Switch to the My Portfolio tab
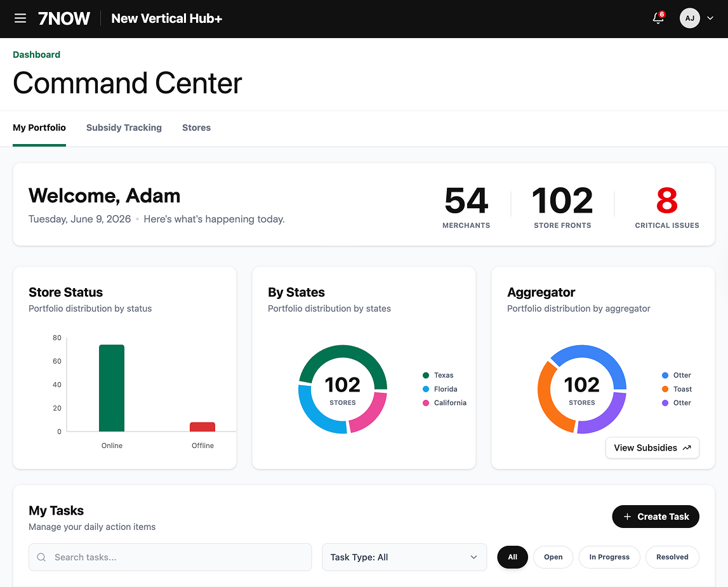The height and width of the screenshot is (587, 728). point(39,128)
